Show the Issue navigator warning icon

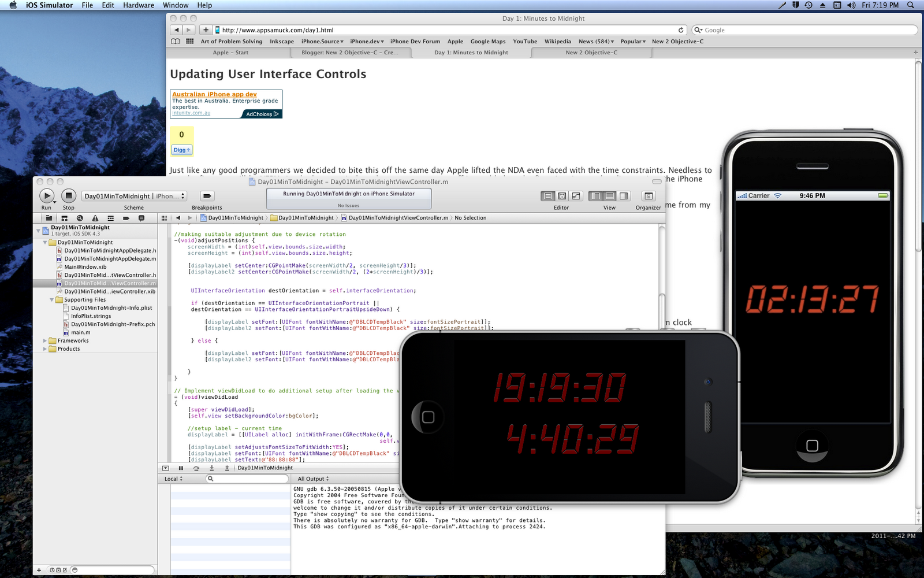pyautogui.click(x=95, y=218)
